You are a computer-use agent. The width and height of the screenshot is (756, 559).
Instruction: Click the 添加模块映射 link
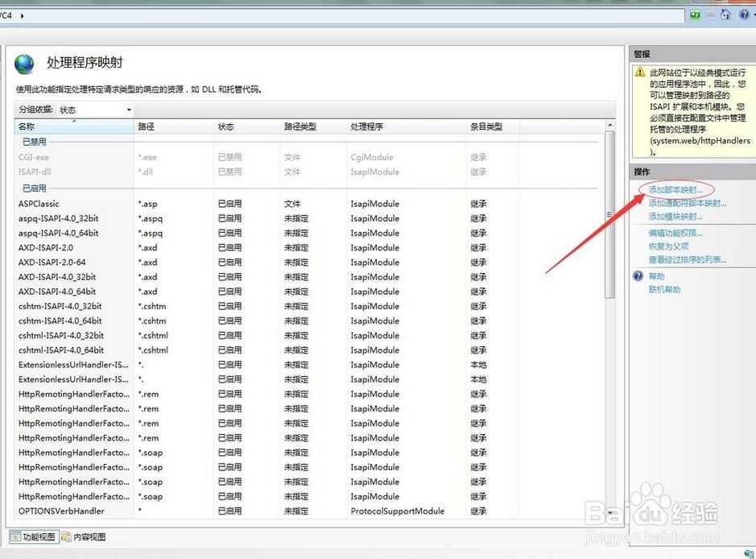tap(675, 216)
